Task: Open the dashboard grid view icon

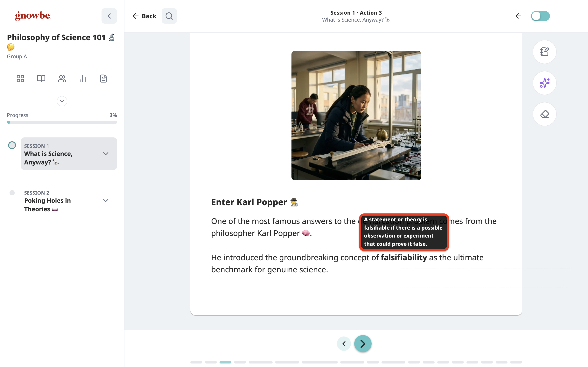Action: point(20,79)
